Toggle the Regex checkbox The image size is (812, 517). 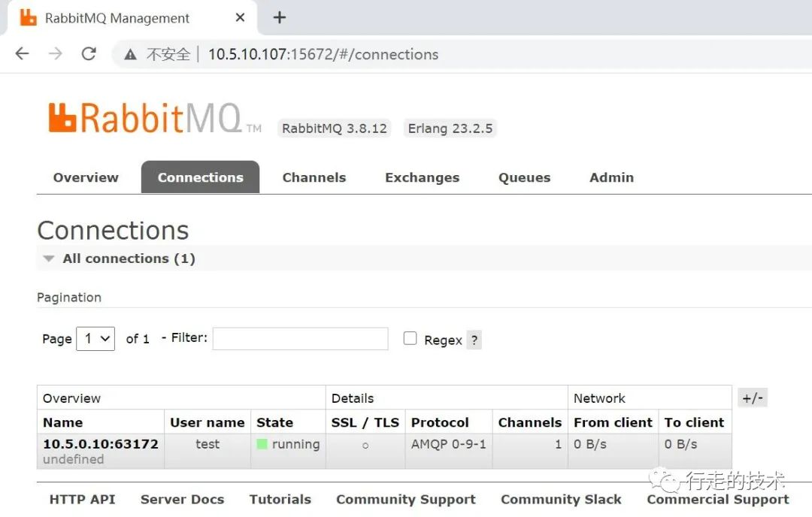(410, 338)
